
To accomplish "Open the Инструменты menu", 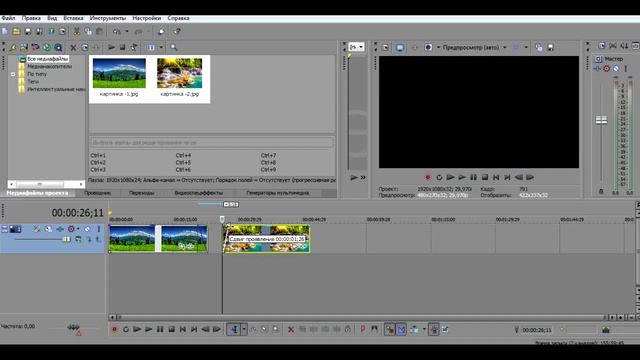I will tap(108, 18).
